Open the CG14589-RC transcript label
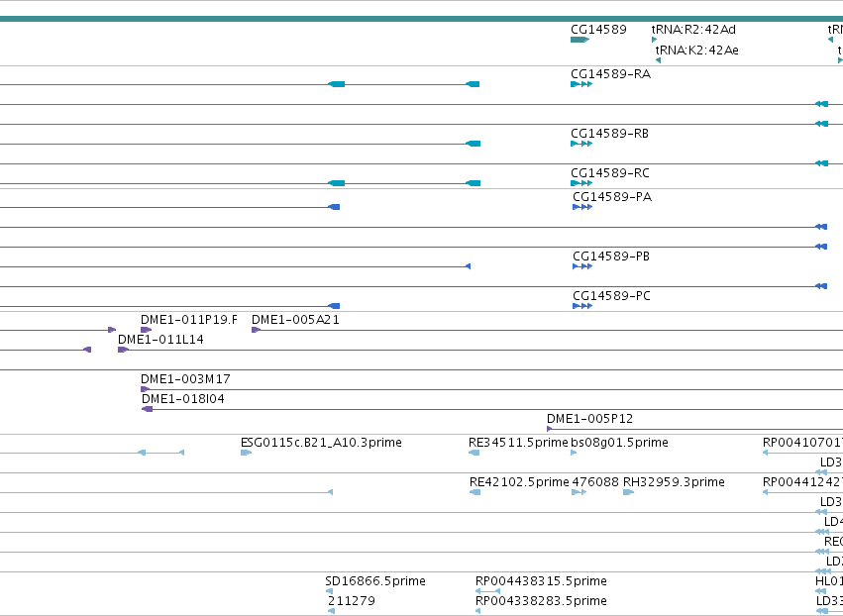 (610, 173)
